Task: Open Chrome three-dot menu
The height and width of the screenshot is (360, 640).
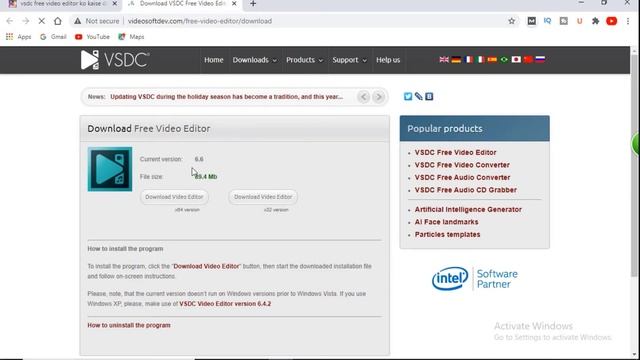Action: [628, 21]
